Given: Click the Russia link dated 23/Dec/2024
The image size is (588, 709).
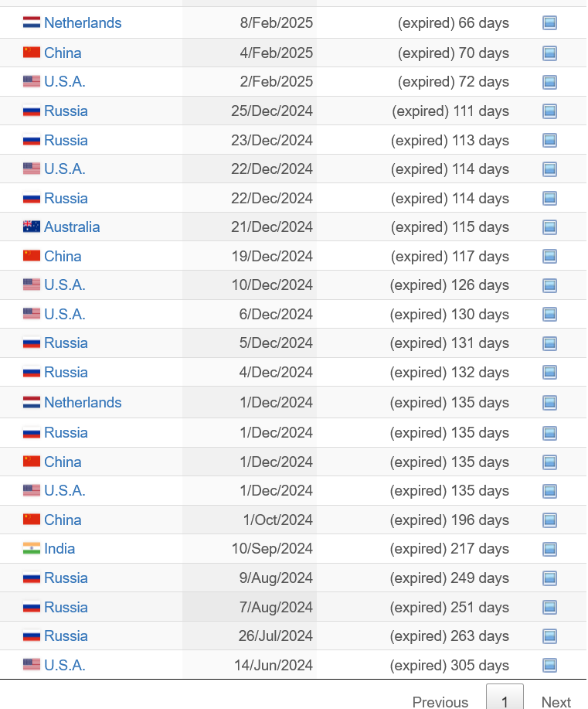Looking at the screenshot, I should pos(66,140).
